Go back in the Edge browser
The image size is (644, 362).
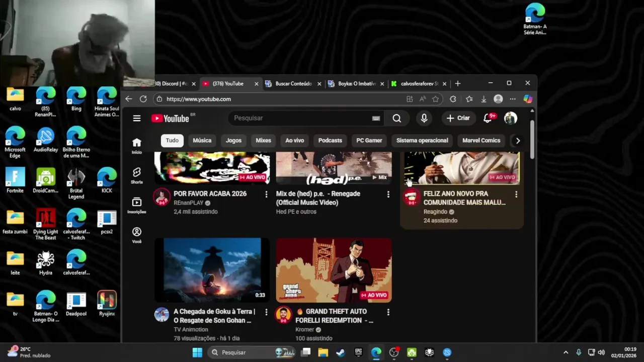tap(129, 99)
